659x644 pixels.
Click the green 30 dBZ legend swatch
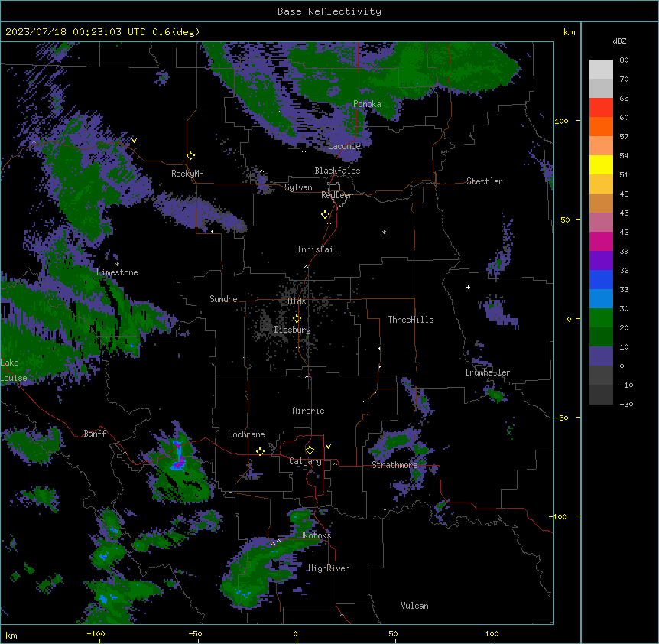tap(601, 318)
